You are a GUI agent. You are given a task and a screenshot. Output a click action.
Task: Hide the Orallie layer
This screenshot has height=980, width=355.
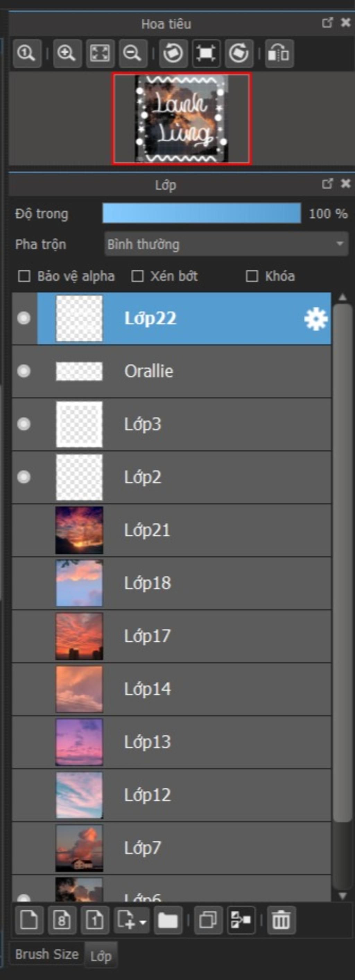[x=24, y=371]
